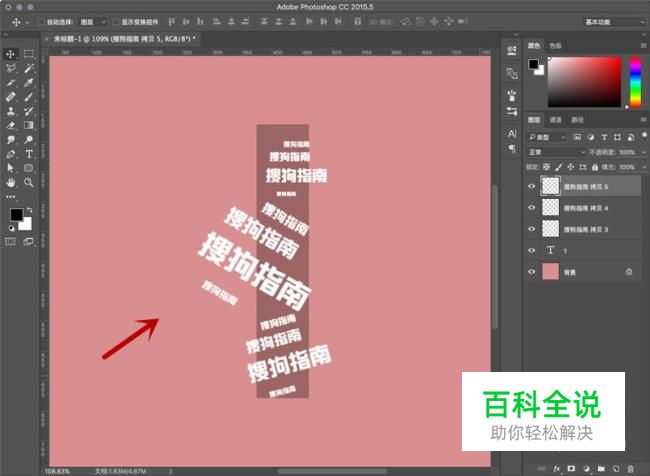Screen dimensions: 650x476
Task: Toggle the layer filter on/off switch
Action: point(644,136)
